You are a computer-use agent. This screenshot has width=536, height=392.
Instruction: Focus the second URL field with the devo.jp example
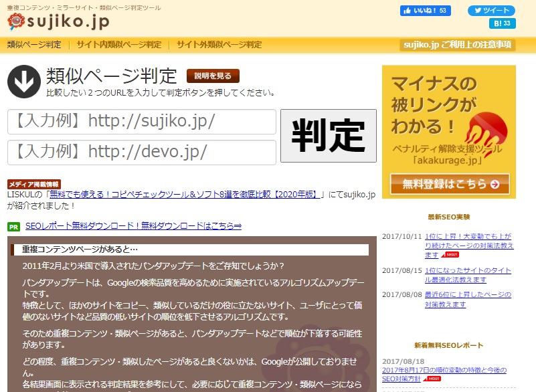point(141,153)
